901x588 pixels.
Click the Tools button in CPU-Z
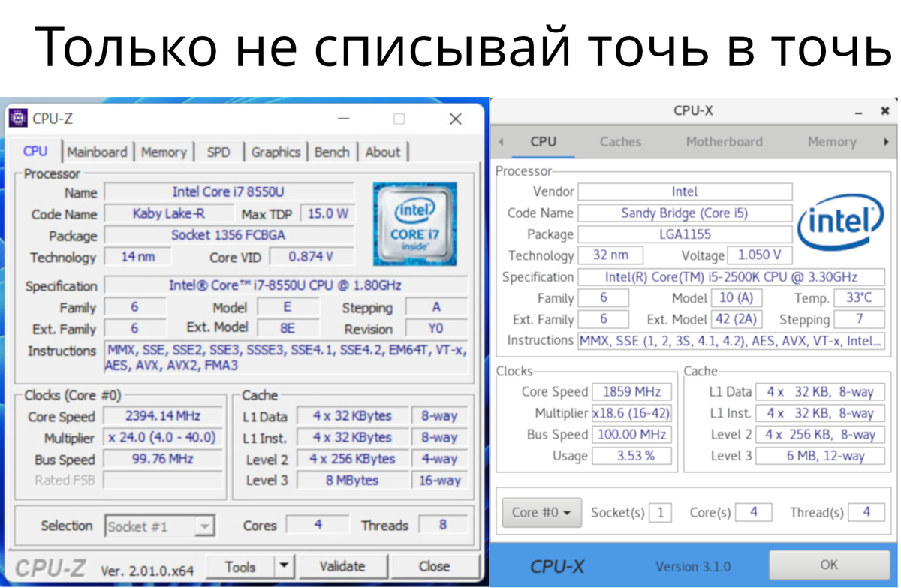pos(240,566)
